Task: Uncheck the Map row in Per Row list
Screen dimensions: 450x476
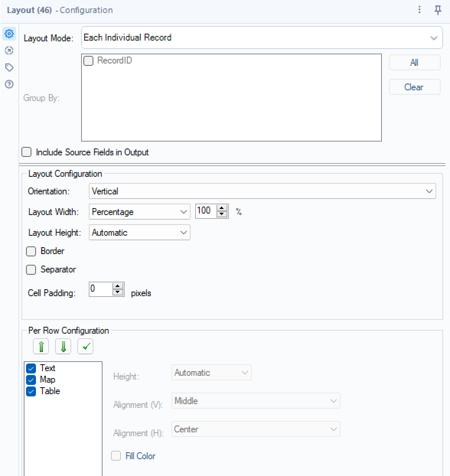Action: tap(31, 380)
